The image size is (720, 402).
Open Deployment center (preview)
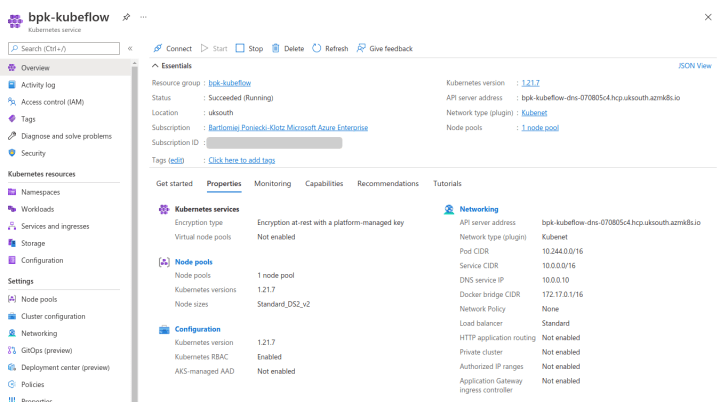tap(65, 367)
